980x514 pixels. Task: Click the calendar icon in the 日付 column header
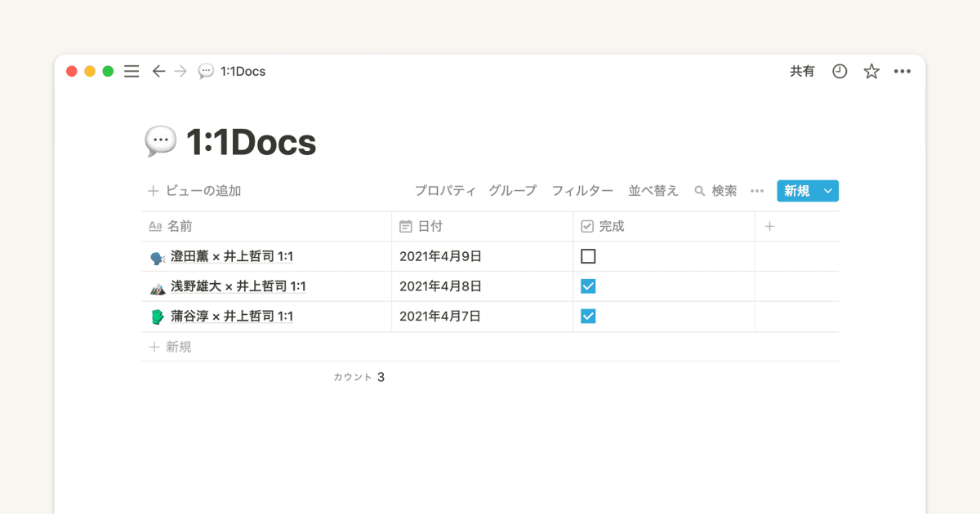click(x=406, y=225)
